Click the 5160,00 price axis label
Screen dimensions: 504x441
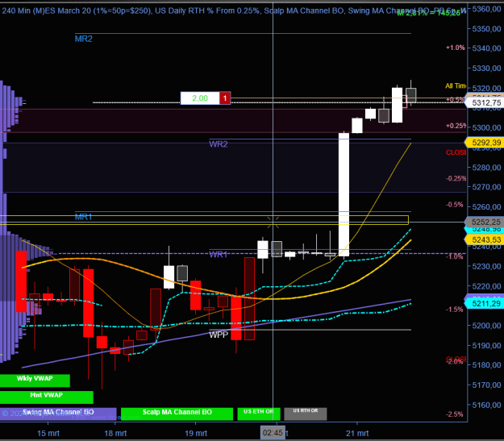pyautogui.click(x=486, y=405)
